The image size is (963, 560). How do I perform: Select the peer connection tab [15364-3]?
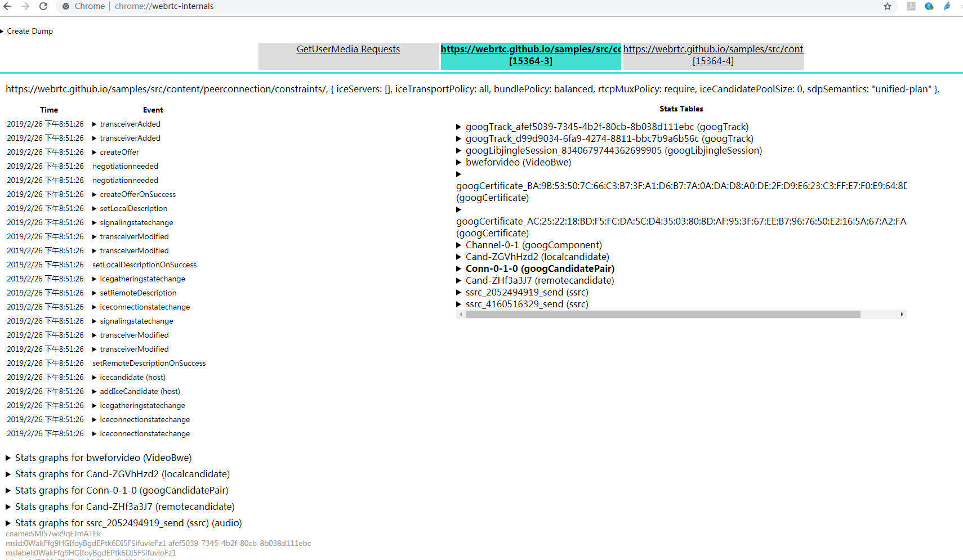click(531, 56)
